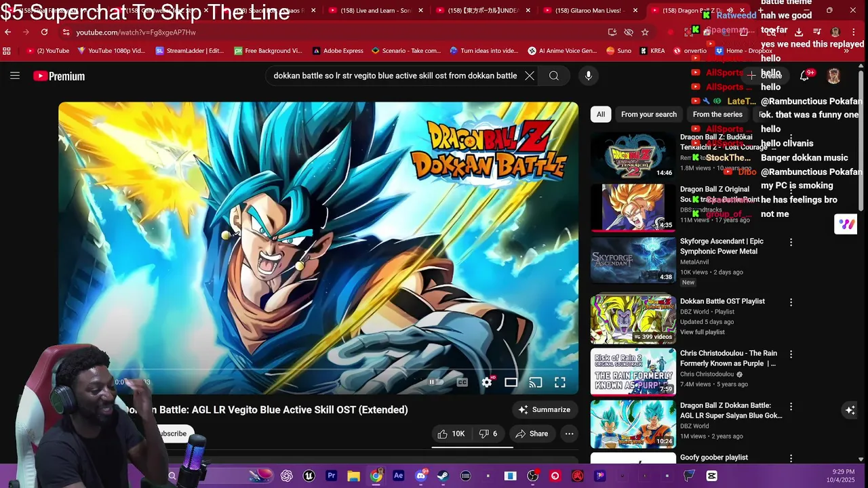Switch to the Gitaroo Man Lives! tab
The height and width of the screenshot is (488, 868).
click(591, 10)
